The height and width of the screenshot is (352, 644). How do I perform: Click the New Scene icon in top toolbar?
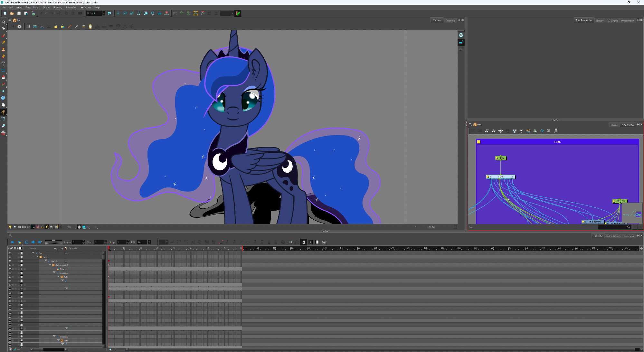5,13
